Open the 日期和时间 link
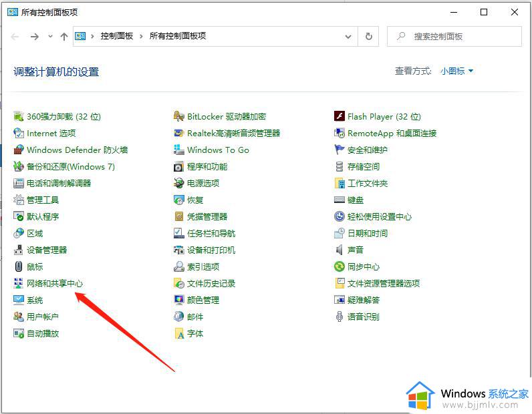 pos(368,233)
